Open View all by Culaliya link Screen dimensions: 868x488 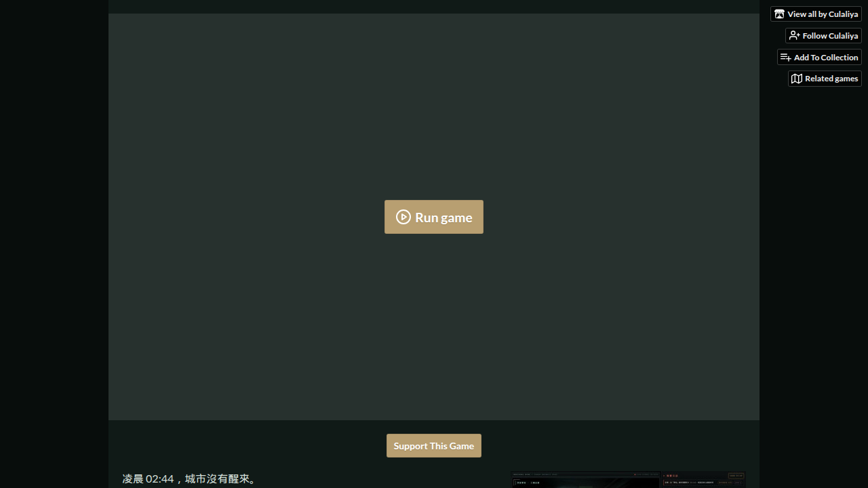[816, 14]
